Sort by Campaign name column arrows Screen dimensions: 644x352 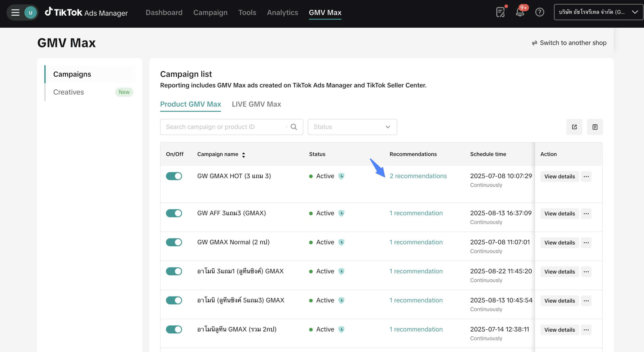243,155
